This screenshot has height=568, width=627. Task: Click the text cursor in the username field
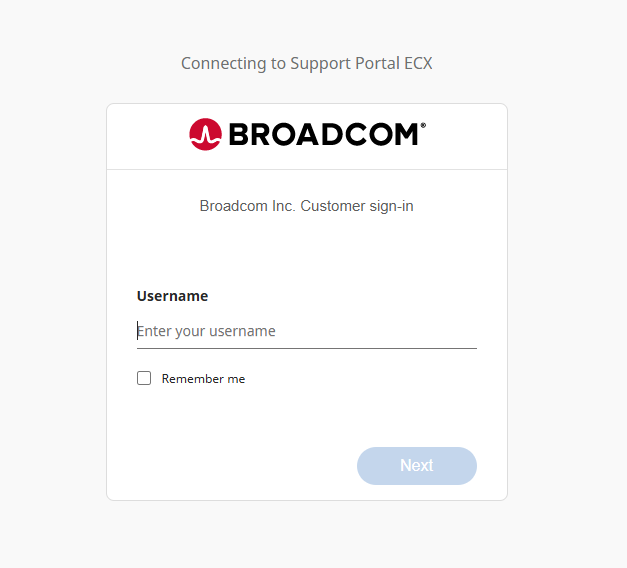[x=138, y=331]
